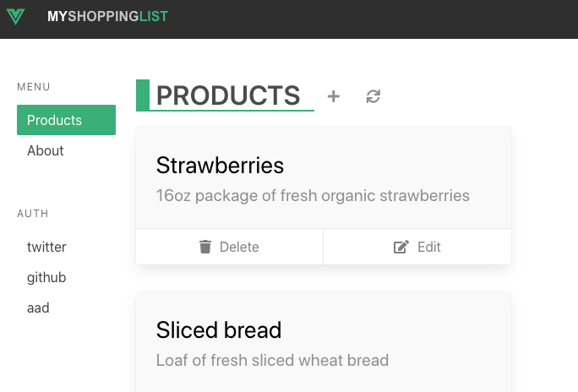
Task: Select the Strawberries card title
Action: [x=220, y=165]
